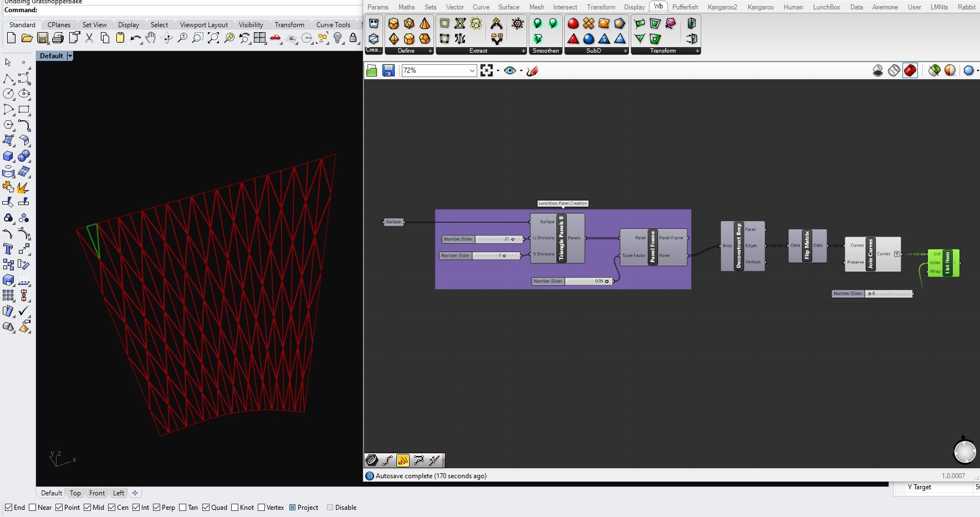Open Grasshopper file with green folder icon

pyautogui.click(x=372, y=70)
